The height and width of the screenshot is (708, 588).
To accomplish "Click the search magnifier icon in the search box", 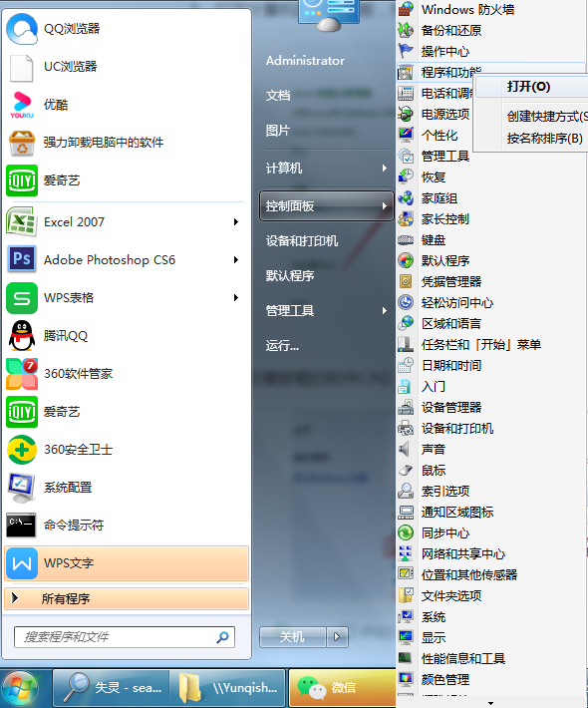I will [222, 637].
